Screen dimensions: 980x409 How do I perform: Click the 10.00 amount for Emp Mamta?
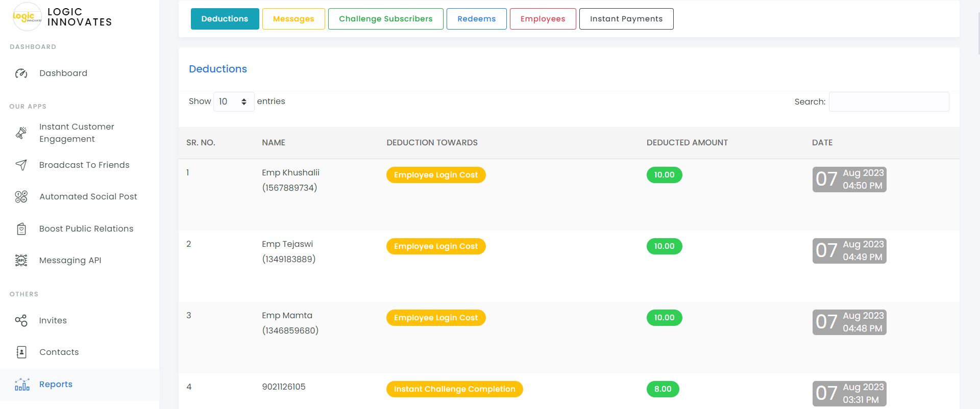665,318
